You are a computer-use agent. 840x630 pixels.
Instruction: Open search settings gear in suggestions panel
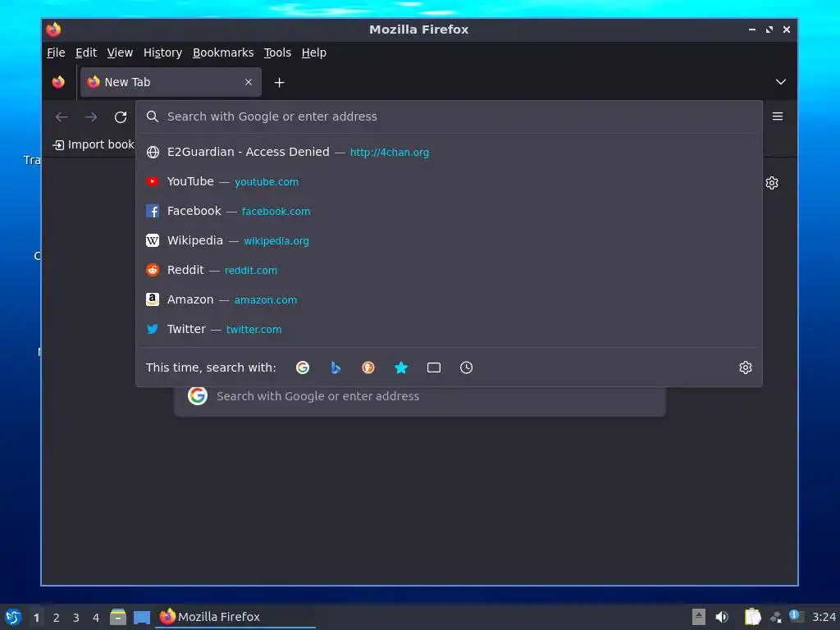[745, 367]
